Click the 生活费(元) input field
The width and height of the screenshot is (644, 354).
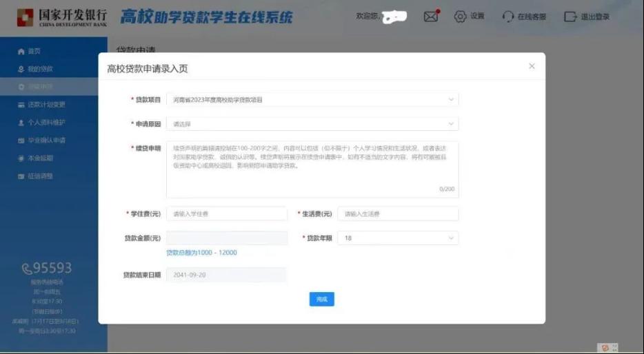398,214
